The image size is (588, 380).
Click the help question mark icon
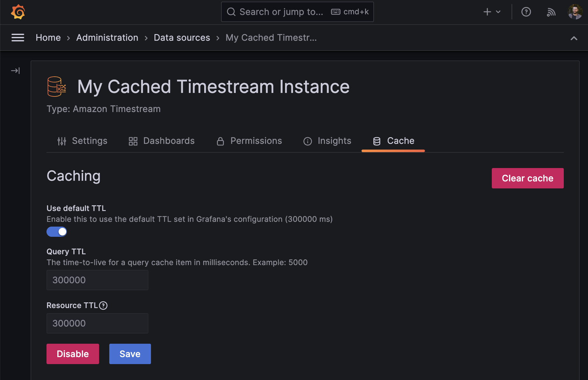pyautogui.click(x=526, y=12)
